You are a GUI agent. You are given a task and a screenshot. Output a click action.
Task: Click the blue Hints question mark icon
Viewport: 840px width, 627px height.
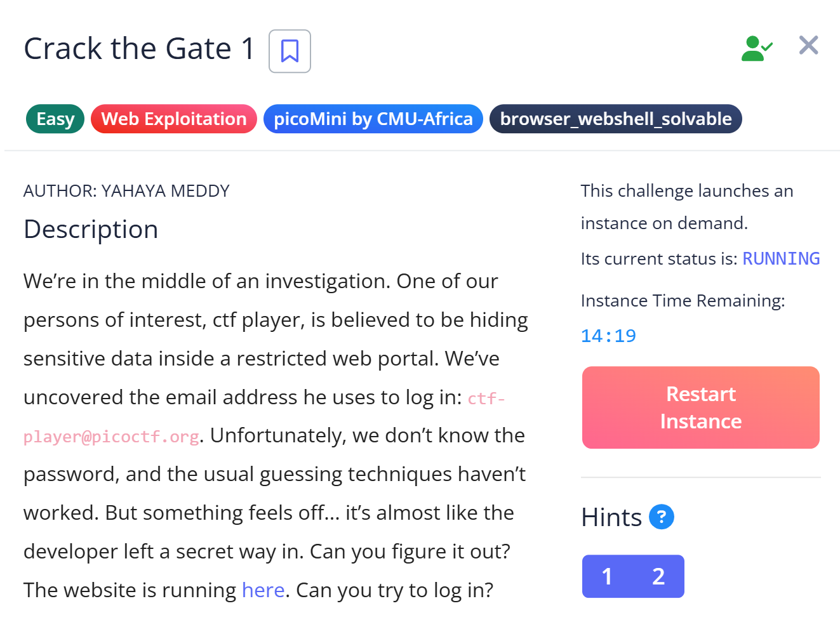point(661,517)
